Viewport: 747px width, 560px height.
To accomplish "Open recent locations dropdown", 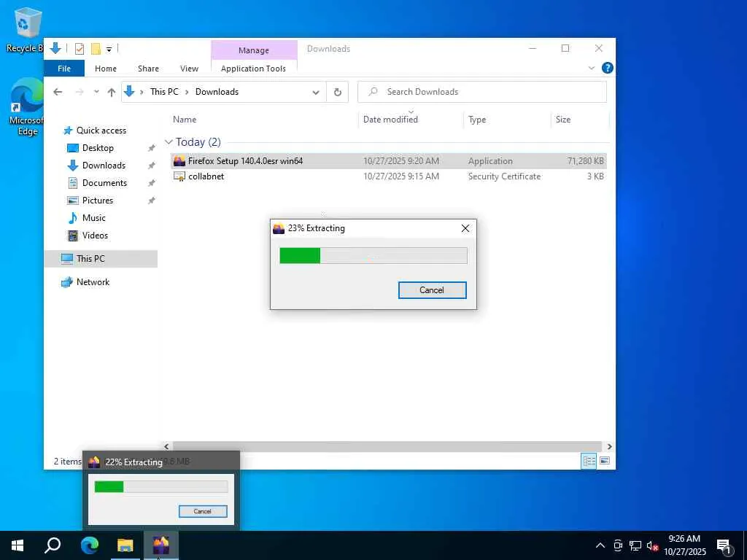I will click(97, 92).
